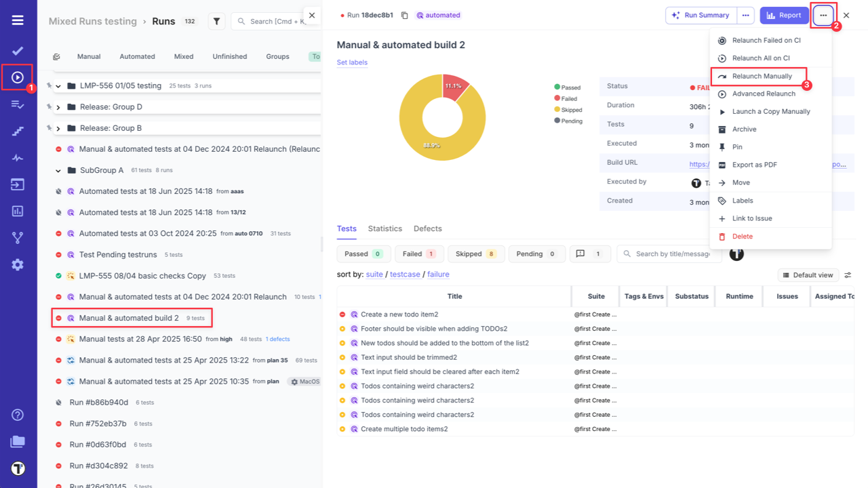Image resolution: width=868 pixels, height=488 pixels.
Task: Open the Default view dropdown
Action: point(808,274)
